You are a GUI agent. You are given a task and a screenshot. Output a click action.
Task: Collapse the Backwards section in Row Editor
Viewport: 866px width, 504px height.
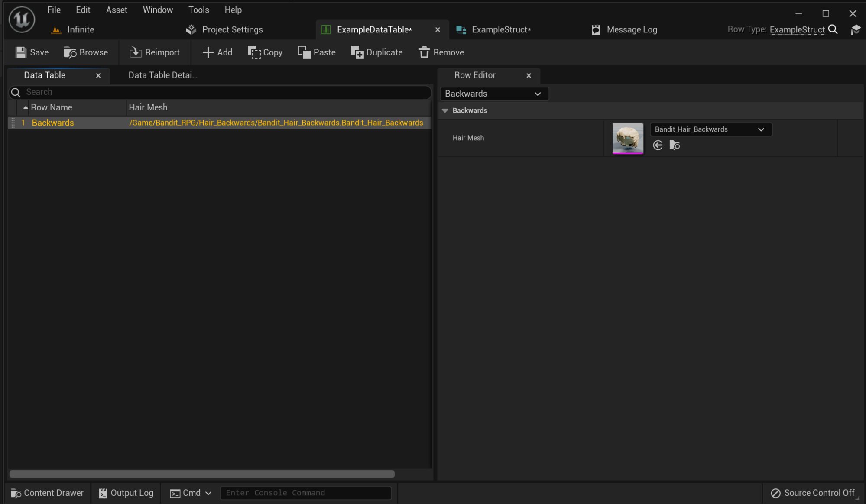445,111
